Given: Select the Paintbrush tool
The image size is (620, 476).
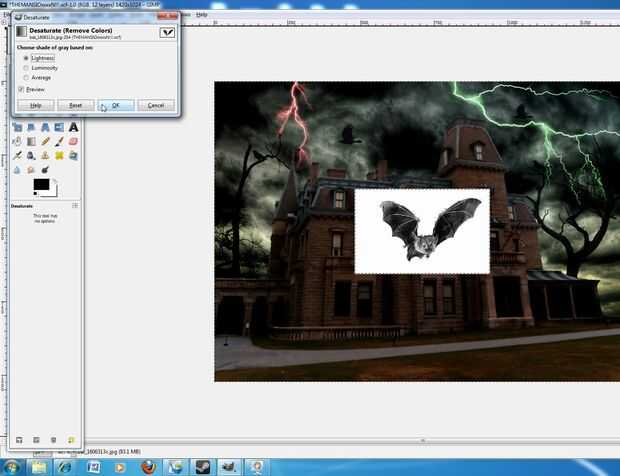Looking at the screenshot, I should coord(59,142).
